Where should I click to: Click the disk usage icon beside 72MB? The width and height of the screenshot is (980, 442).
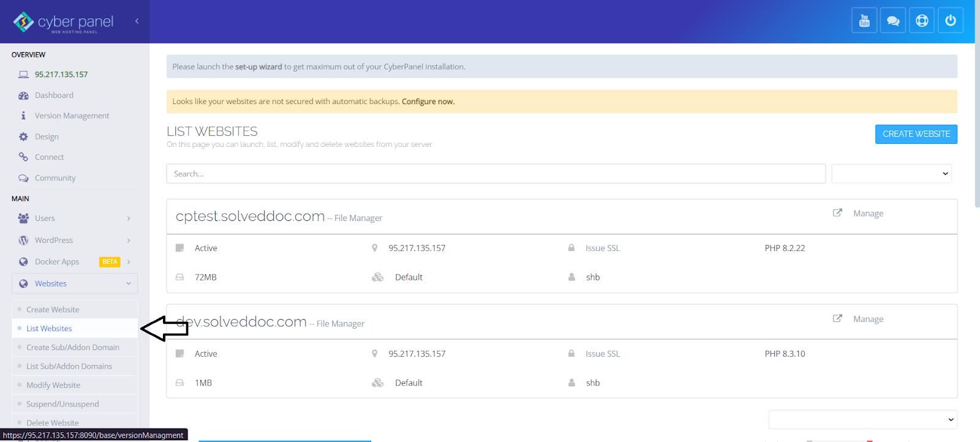pos(179,277)
